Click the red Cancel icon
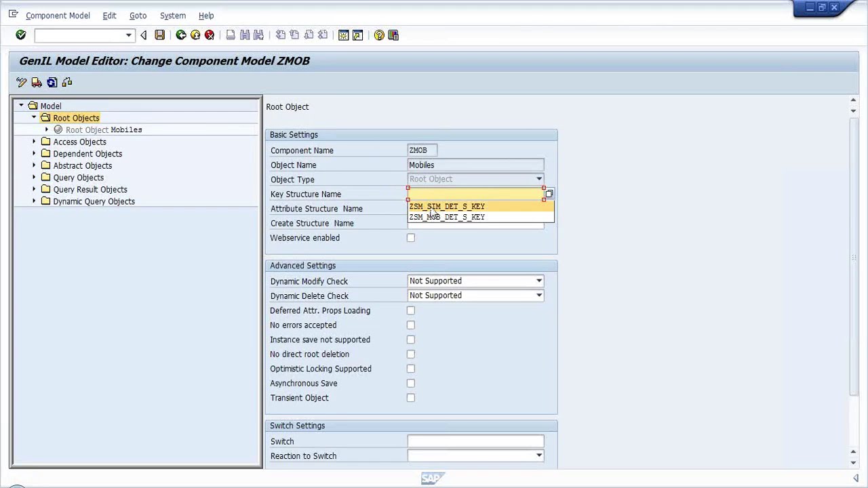 [x=210, y=35]
